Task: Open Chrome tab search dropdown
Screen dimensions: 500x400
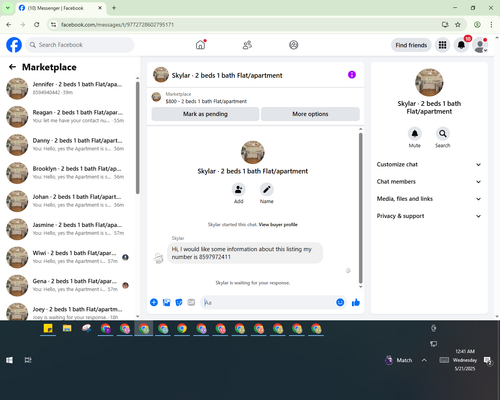Action: [x=8, y=8]
